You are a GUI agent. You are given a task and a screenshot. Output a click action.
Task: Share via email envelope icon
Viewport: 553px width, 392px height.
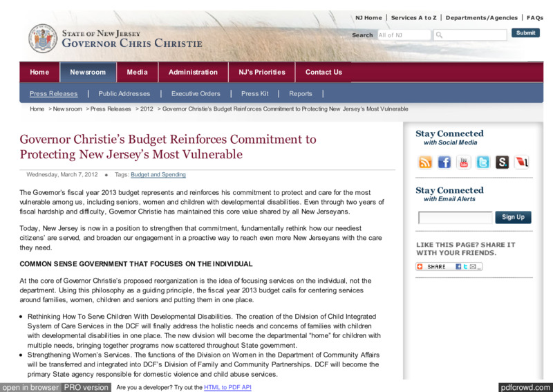pyautogui.click(x=473, y=267)
